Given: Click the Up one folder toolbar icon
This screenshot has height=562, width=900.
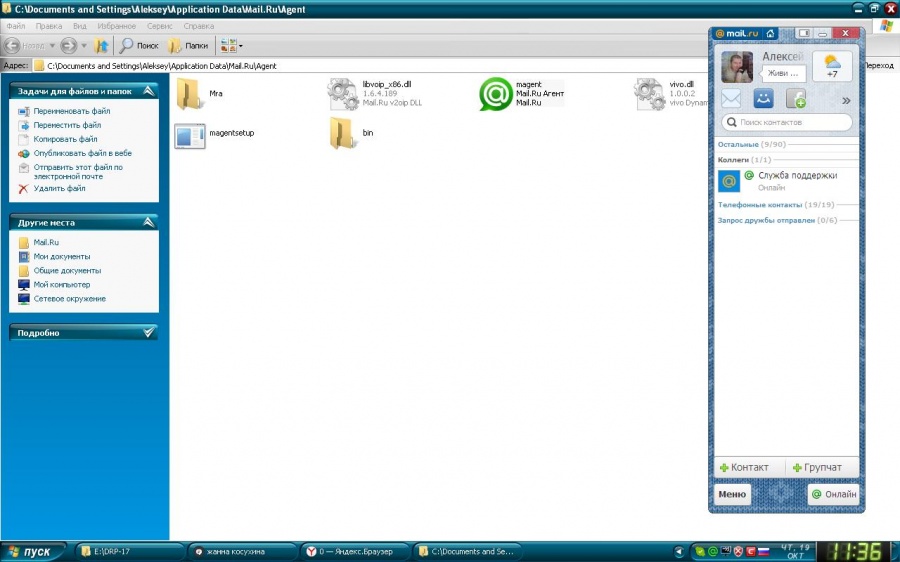Looking at the screenshot, I should tap(101, 45).
